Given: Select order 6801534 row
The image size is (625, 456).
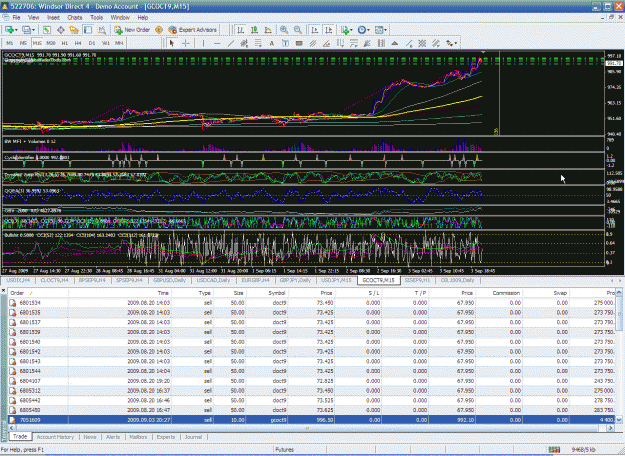Looking at the screenshot, I should pos(312,303).
